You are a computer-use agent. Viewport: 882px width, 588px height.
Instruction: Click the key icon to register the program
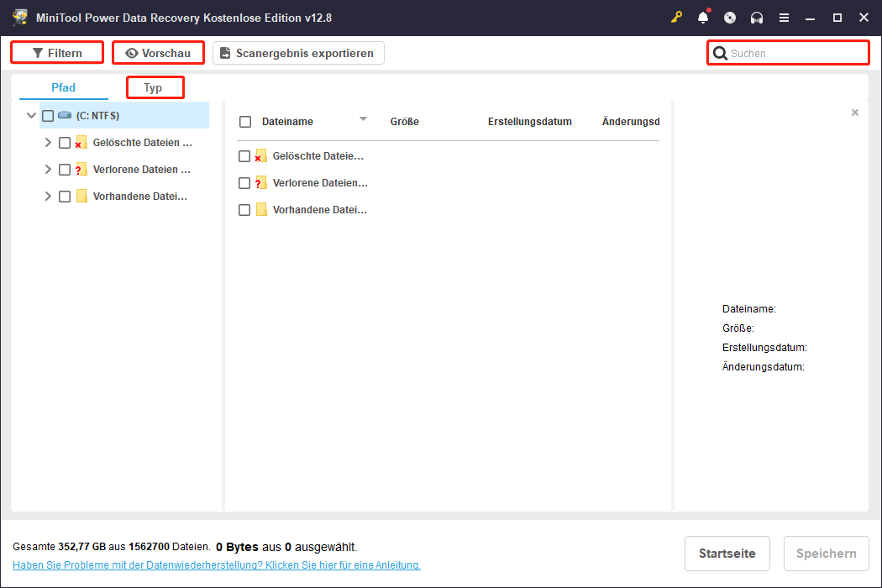point(676,16)
